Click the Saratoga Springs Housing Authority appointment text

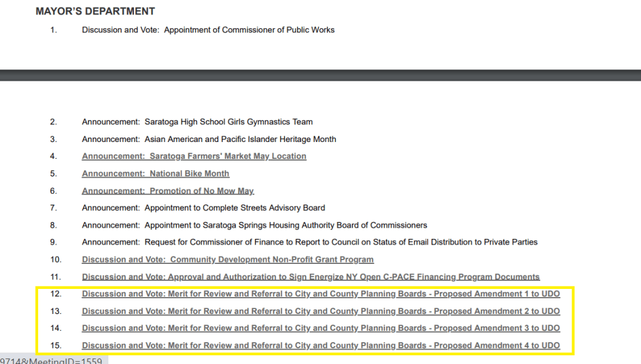[254, 225]
